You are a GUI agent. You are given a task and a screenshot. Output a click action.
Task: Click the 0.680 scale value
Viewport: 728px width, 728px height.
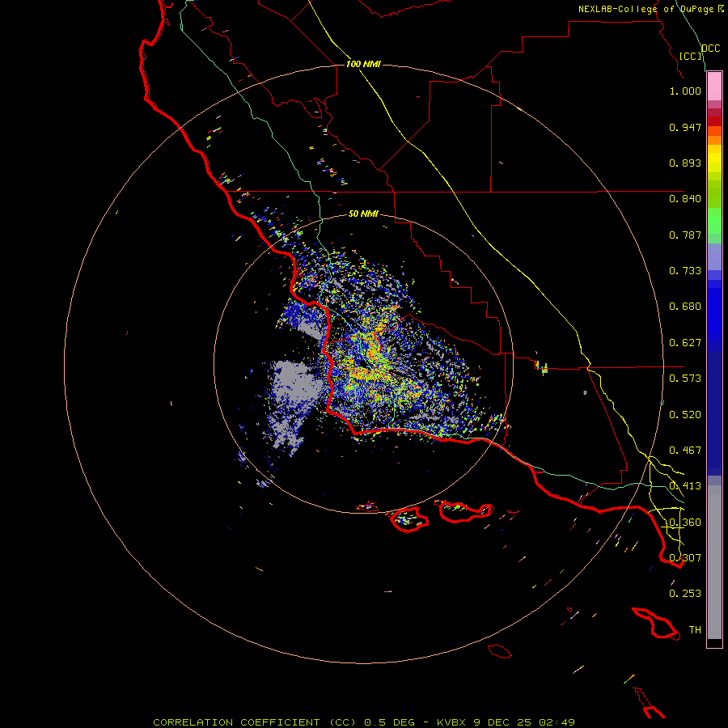click(685, 307)
